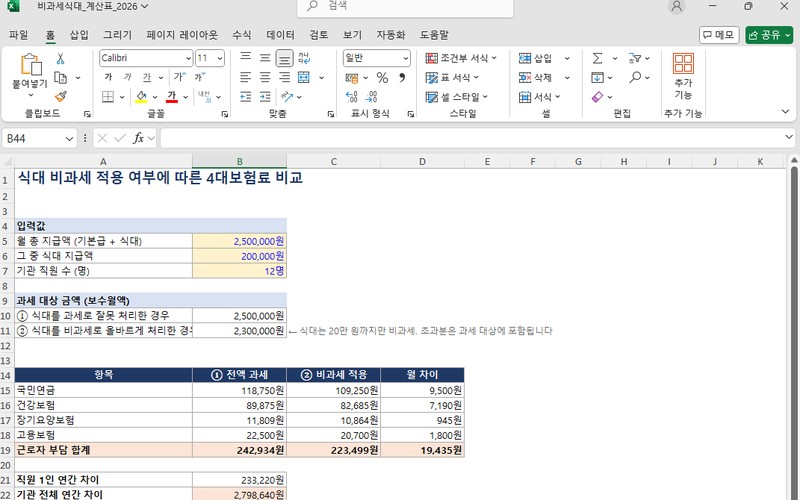Viewport: 800px width, 500px height.
Task: Increase font size
Action: click(179, 77)
